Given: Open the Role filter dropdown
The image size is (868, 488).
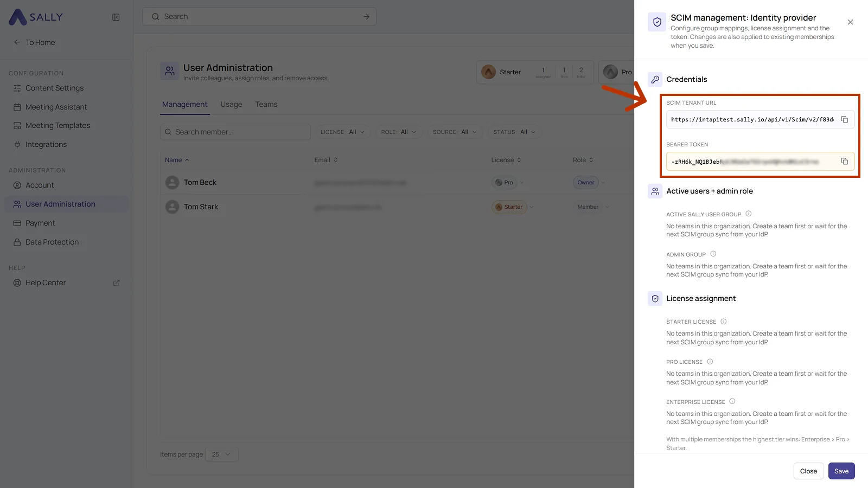Looking at the screenshot, I should click(399, 132).
